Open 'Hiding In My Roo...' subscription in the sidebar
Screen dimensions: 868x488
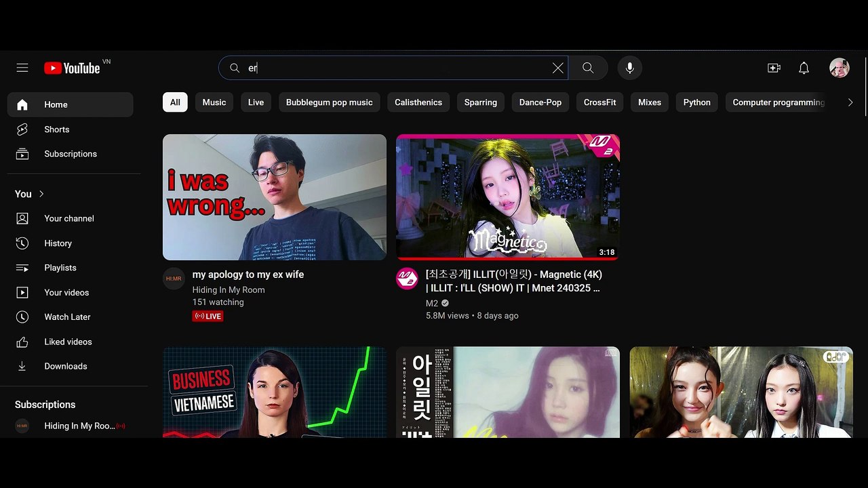71,426
